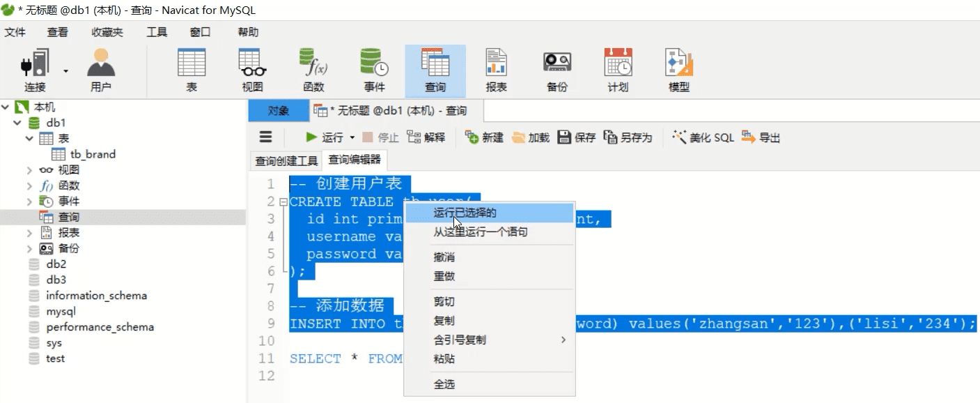Select the tb_brand table in the tree
The width and height of the screenshot is (980, 403).
click(93, 154)
